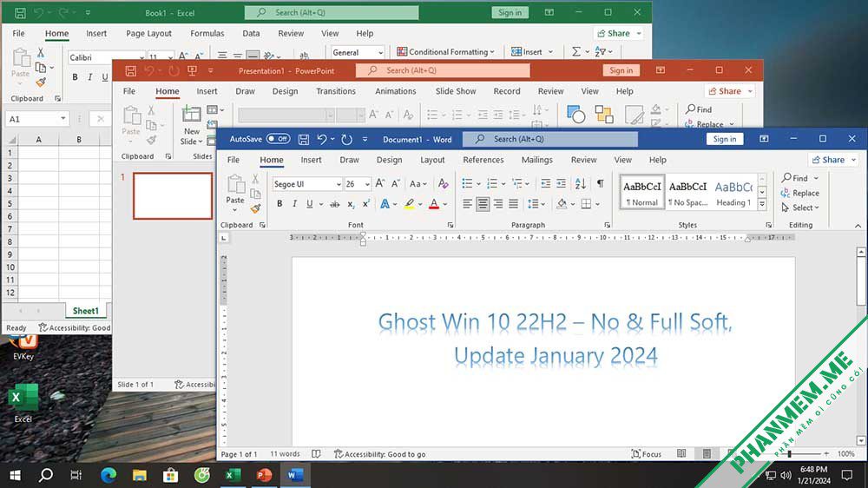The width and height of the screenshot is (868, 488).
Task: Increase indent in Word
Action: click(561, 183)
